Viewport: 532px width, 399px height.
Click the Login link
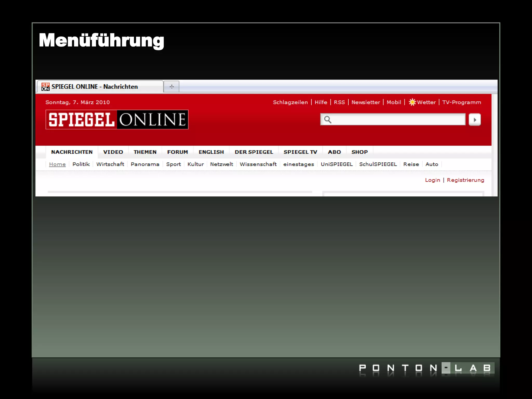[x=433, y=180]
